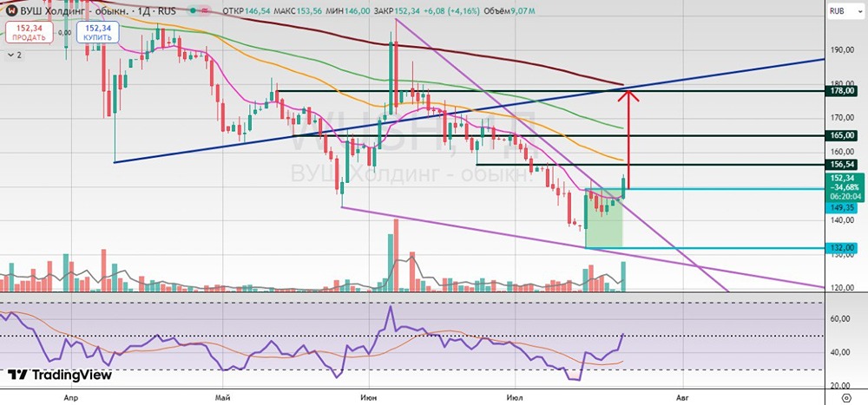This screenshot has height=405, width=868.
Task: Click the 160,00 price axis label
Action: [x=841, y=152]
